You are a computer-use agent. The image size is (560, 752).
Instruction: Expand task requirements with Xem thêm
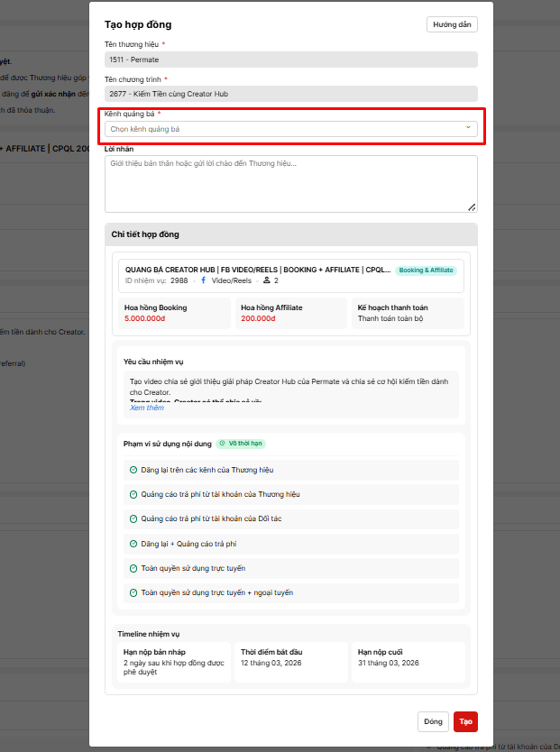[147, 408]
